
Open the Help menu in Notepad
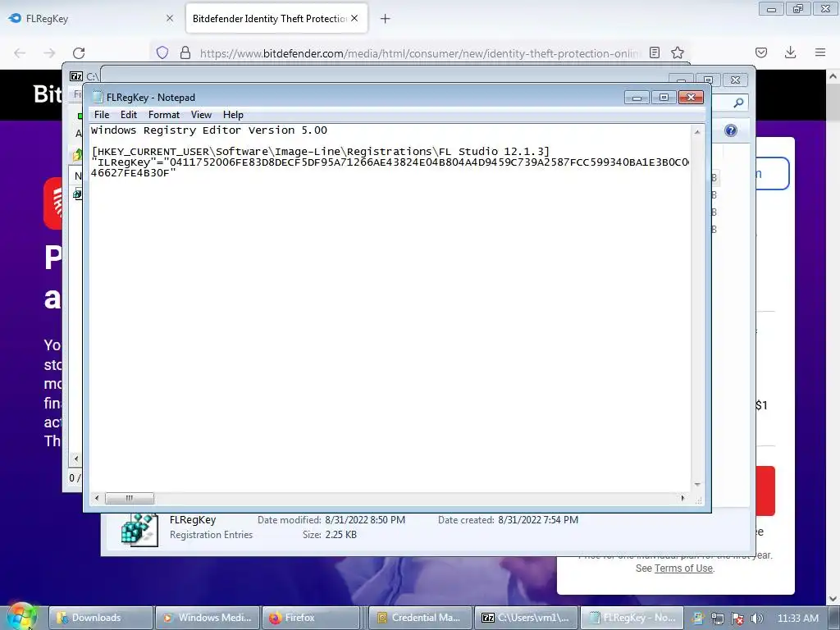tap(233, 115)
